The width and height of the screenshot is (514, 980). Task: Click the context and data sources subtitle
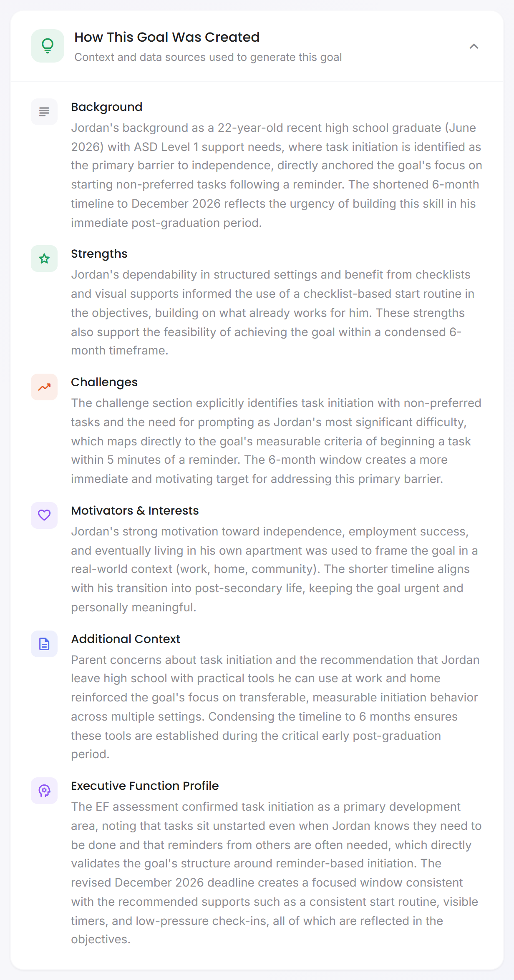(208, 57)
